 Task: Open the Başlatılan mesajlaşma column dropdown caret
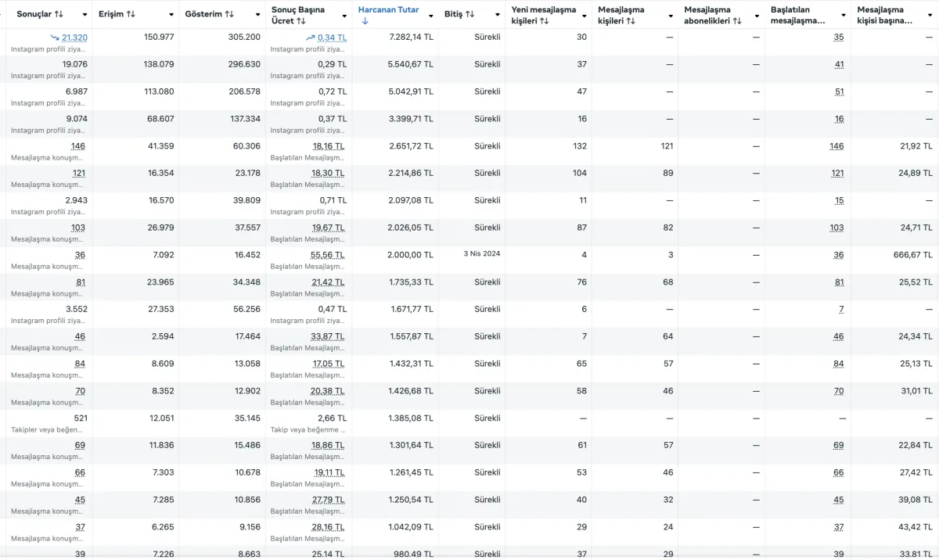843,15
